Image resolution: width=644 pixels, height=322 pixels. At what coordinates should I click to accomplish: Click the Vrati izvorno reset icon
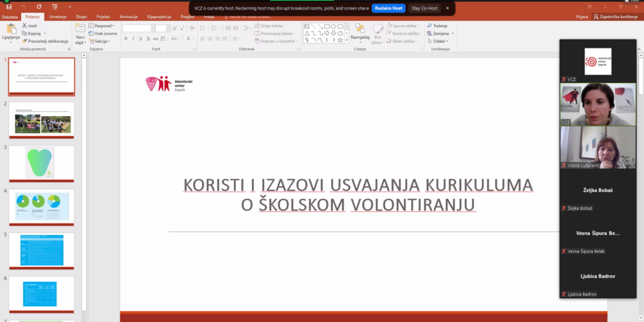click(91, 33)
